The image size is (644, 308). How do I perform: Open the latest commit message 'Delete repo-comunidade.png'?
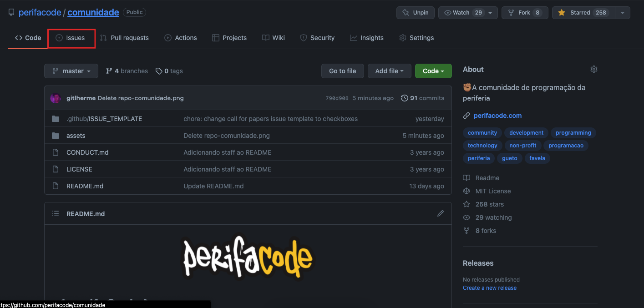[141, 98]
